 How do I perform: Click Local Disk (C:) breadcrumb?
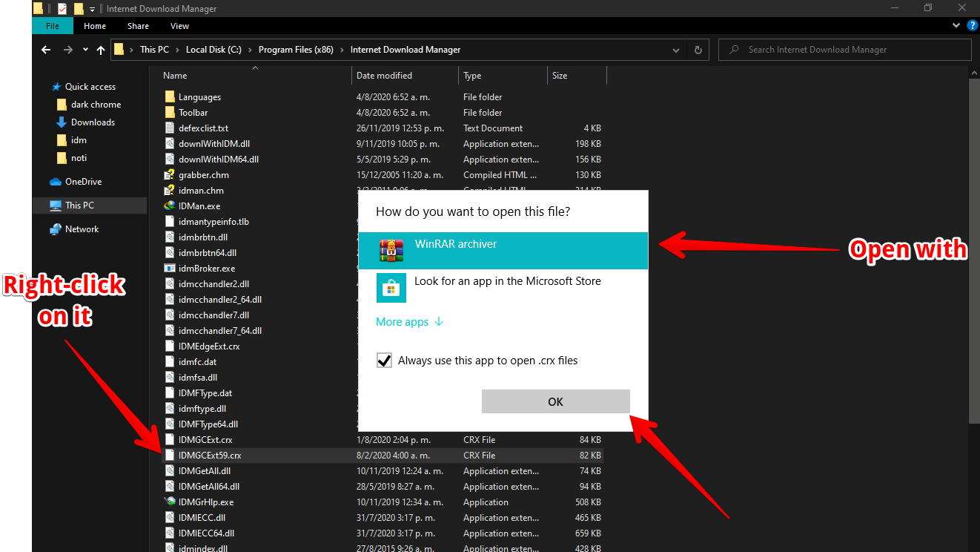pyautogui.click(x=213, y=50)
